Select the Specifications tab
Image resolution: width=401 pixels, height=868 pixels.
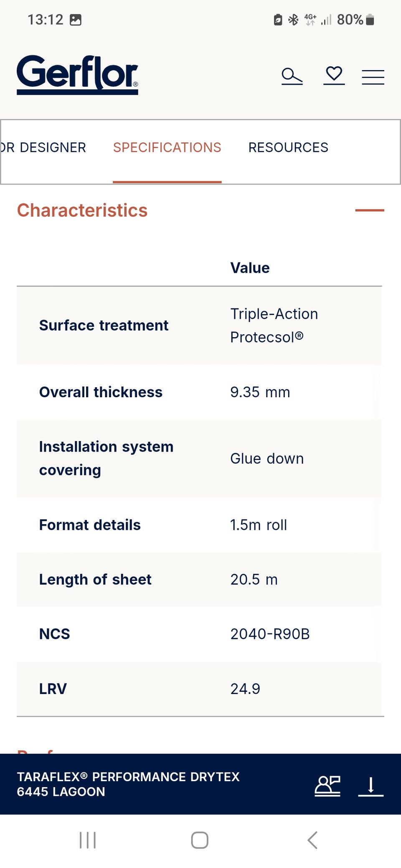pos(167,147)
